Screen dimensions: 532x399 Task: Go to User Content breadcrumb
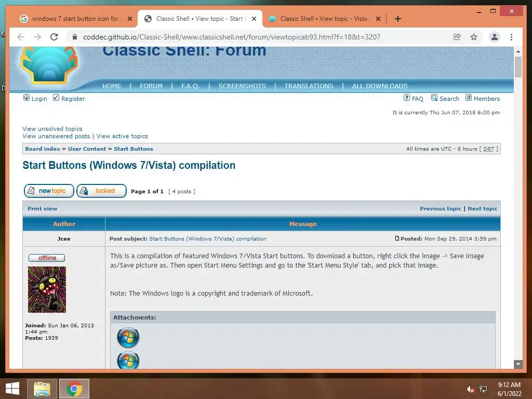click(x=87, y=149)
